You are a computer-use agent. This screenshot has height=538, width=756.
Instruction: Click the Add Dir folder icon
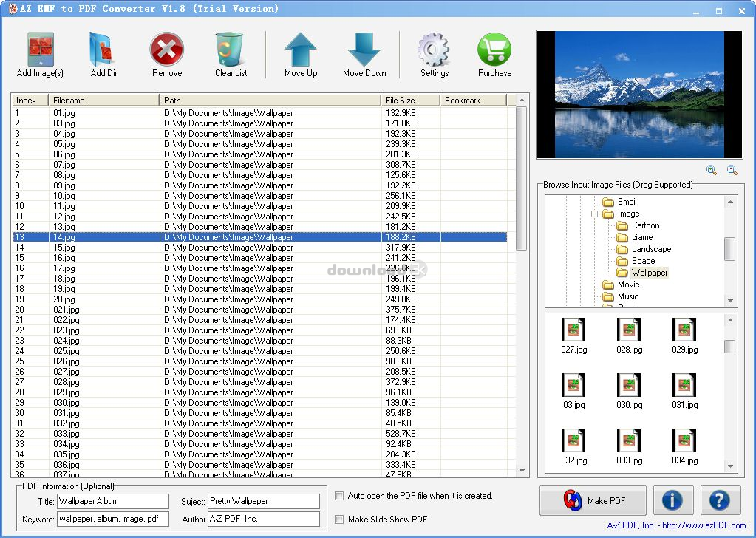point(103,50)
